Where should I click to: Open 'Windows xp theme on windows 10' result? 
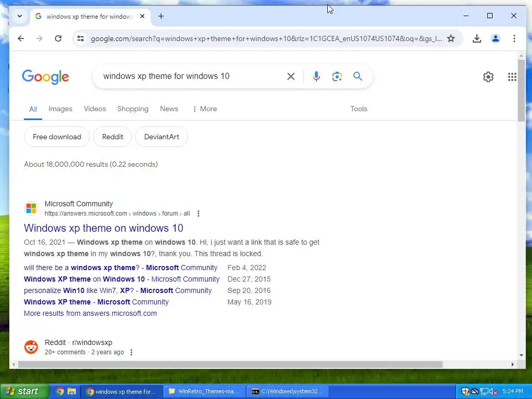[103, 228]
